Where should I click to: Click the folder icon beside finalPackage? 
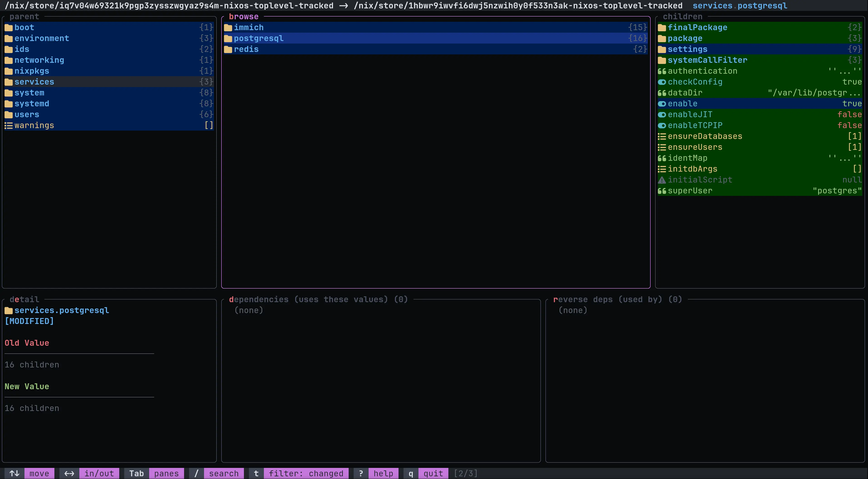tap(662, 28)
